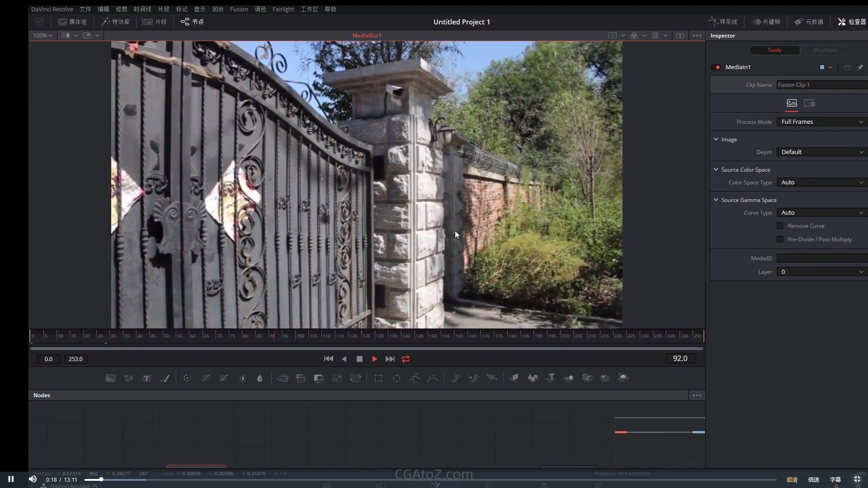This screenshot has width=868, height=488.
Task: Open the Curve Type dropdown
Action: click(821, 213)
